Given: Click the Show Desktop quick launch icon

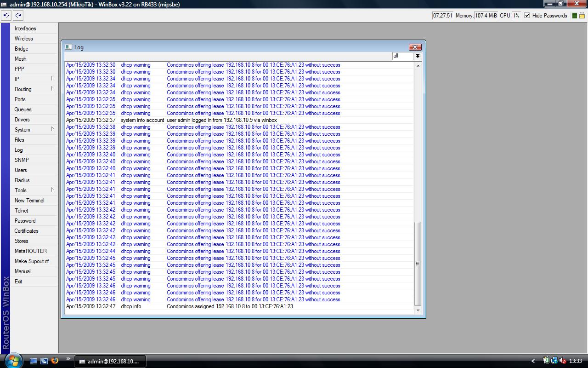Looking at the screenshot, I should pos(34,361).
